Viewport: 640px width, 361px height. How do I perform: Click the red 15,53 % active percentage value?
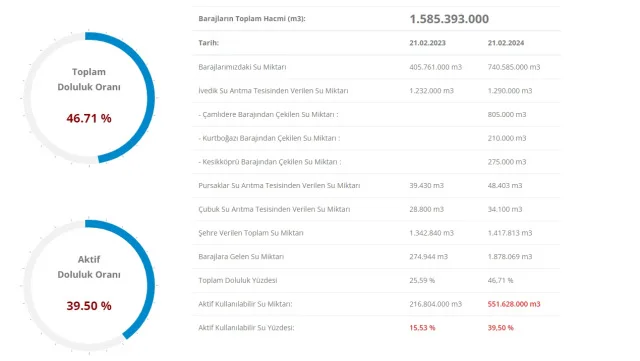422,328
